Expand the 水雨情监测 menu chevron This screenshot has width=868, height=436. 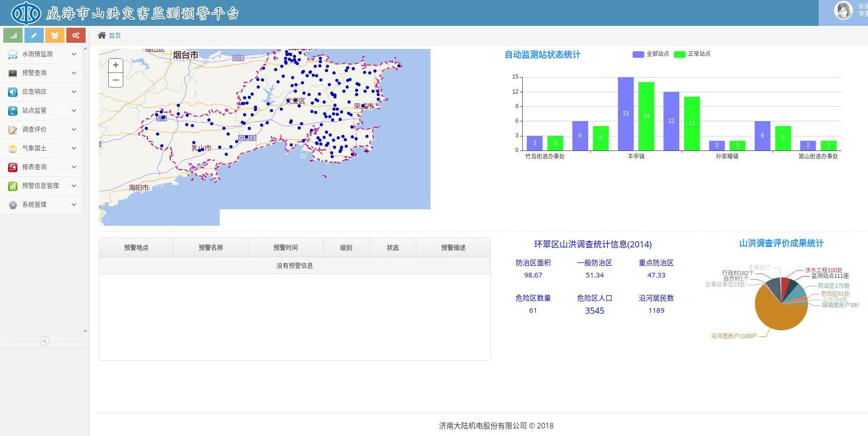pyautogui.click(x=74, y=54)
